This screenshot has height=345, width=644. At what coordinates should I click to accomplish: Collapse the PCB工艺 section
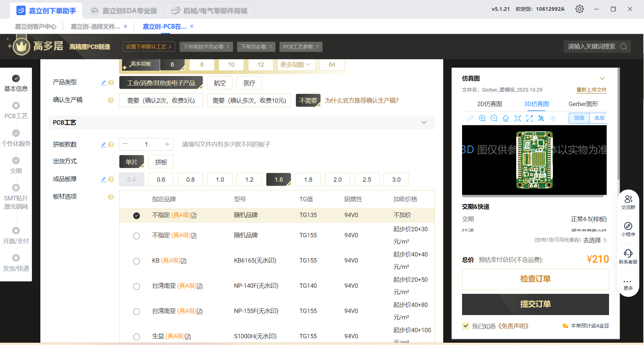(424, 123)
